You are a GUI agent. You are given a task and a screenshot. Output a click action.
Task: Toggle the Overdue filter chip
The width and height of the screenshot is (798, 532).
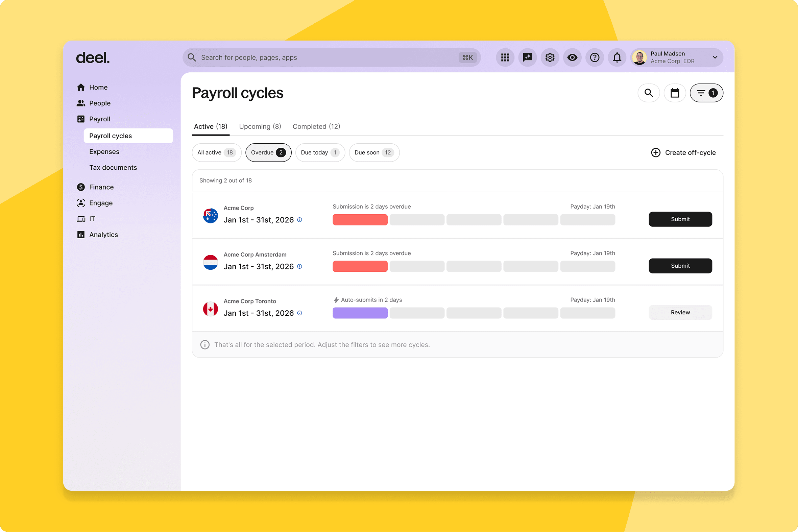coord(268,152)
